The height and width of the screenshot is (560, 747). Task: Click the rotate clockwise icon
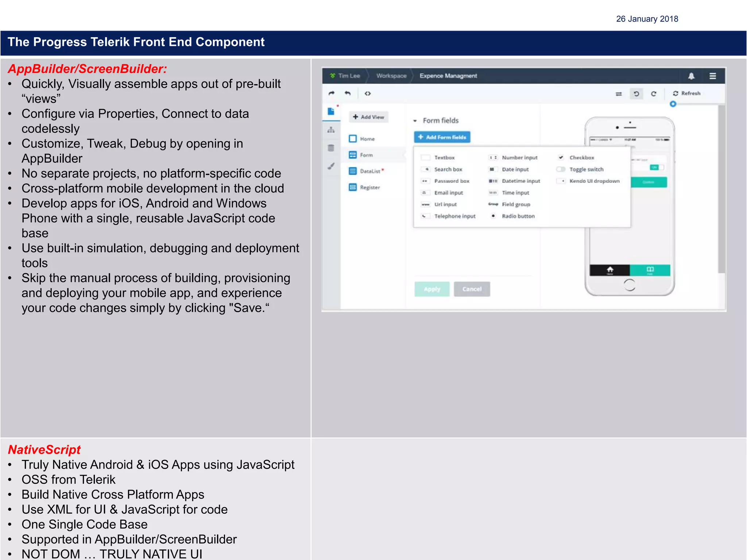click(654, 94)
